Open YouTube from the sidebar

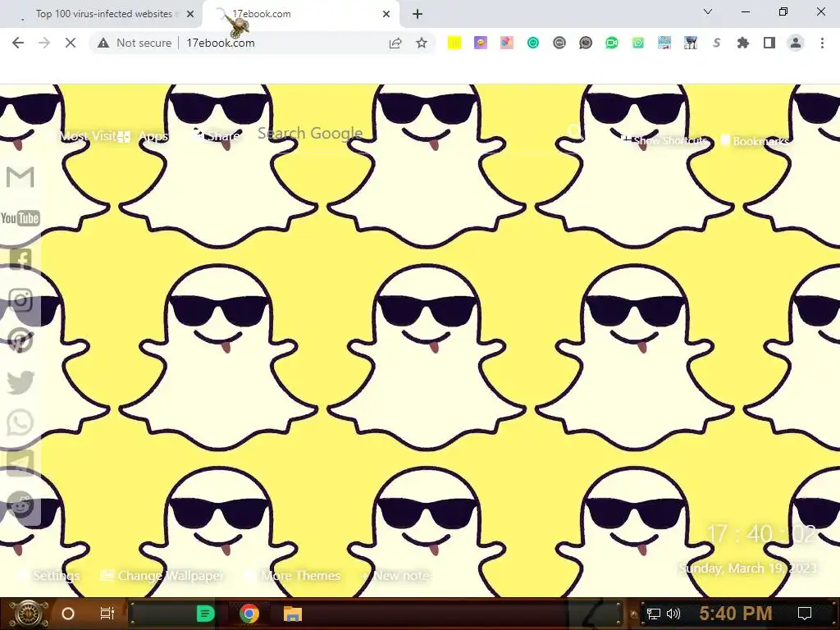[21, 218]
